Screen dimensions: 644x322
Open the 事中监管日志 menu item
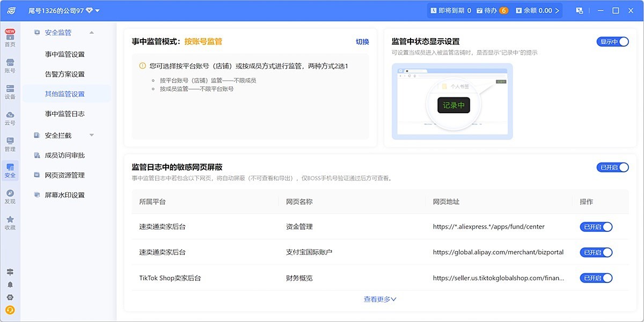pyautogui.click(x=64, y=113)
